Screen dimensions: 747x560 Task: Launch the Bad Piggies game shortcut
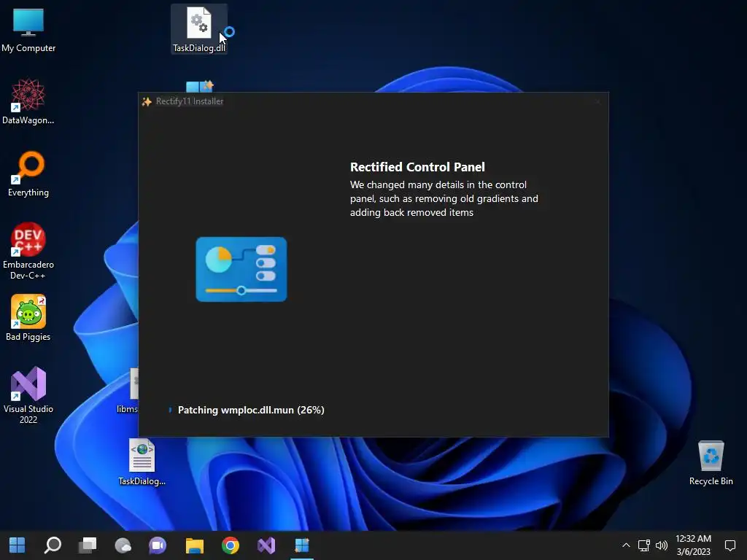tap(28, 318)
